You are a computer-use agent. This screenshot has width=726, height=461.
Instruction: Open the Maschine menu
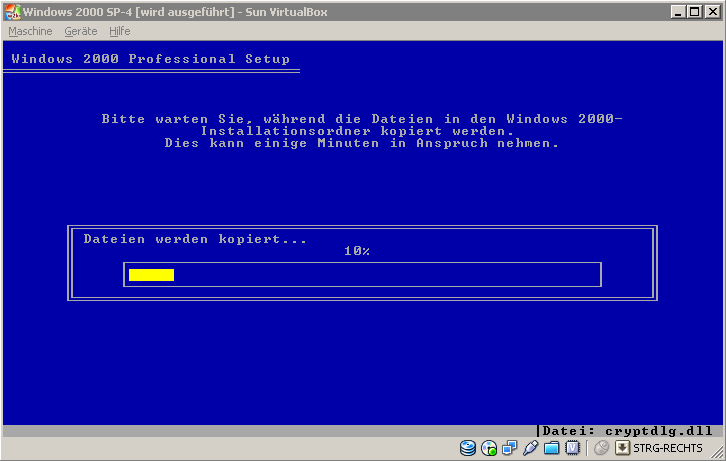tap(30, 31)
